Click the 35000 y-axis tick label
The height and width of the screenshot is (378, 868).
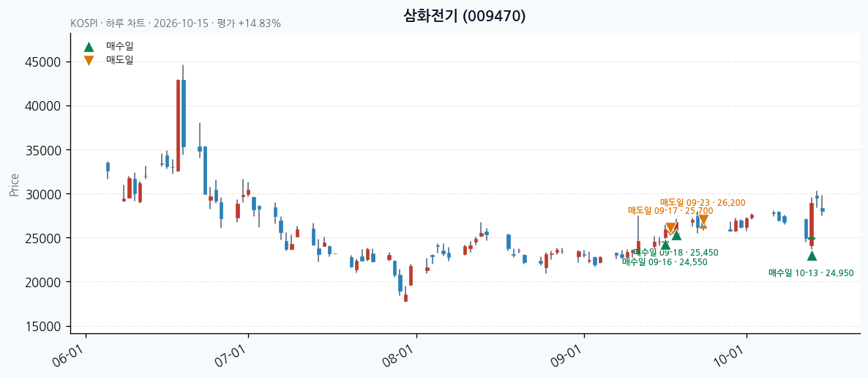point(42,150)
